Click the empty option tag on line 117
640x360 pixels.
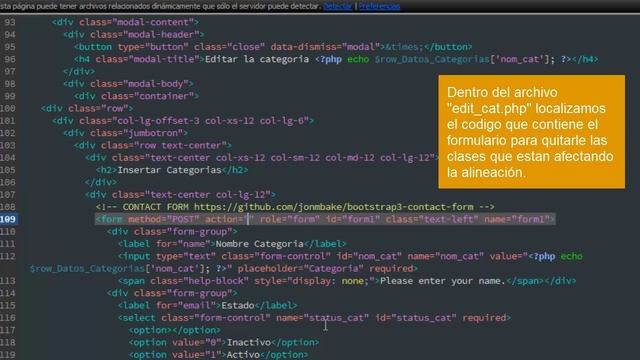[175, 330]
